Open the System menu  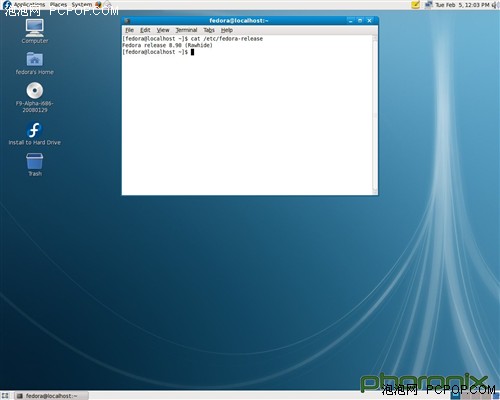[82, 5]
